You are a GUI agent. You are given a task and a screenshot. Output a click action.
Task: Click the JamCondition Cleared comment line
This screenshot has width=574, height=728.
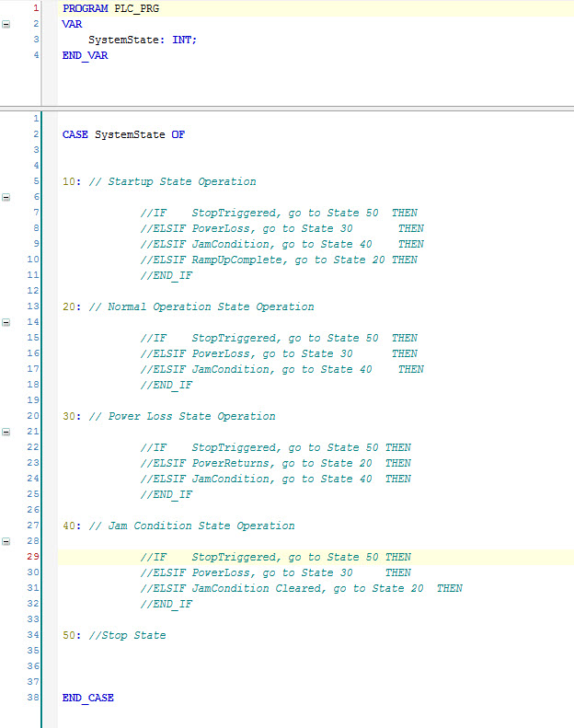(302, 588)
